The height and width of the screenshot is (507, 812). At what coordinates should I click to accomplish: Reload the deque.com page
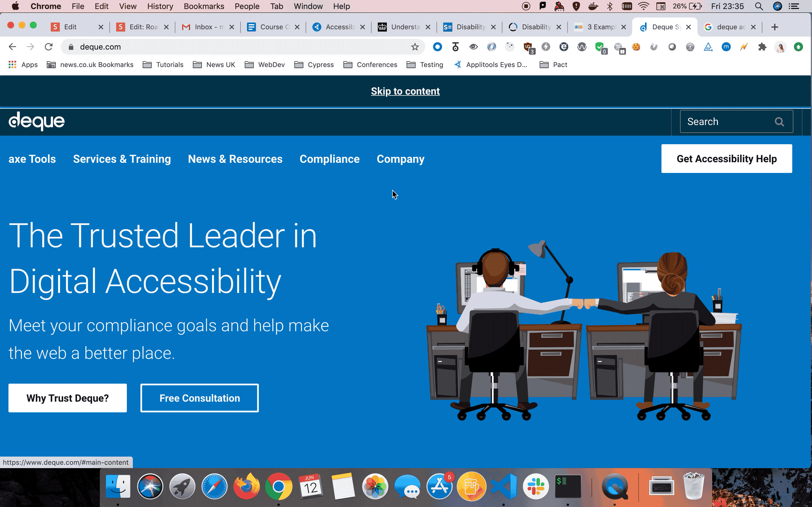click(x=49, y=47)
